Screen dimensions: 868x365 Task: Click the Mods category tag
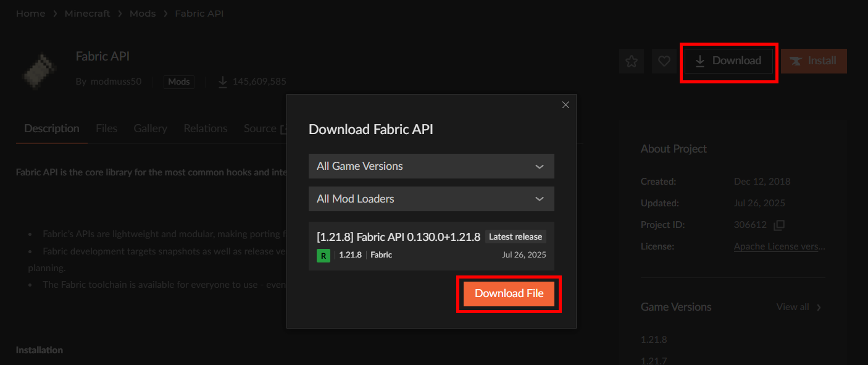tap(179, 82)
